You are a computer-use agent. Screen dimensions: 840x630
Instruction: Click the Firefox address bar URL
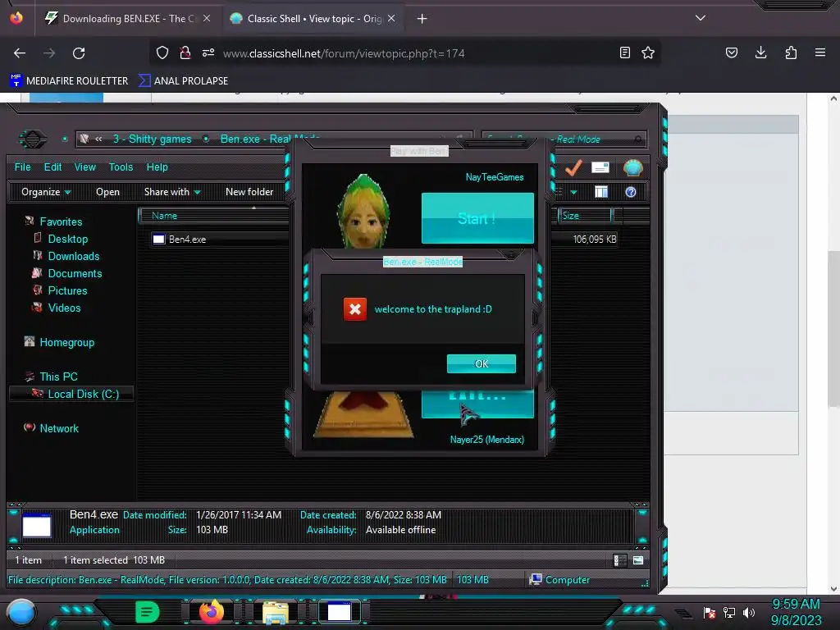[x=344, y=53]
